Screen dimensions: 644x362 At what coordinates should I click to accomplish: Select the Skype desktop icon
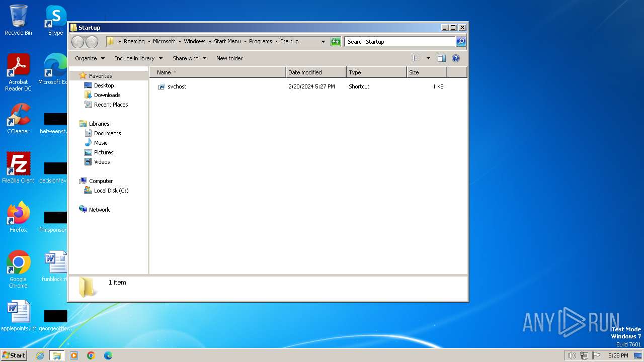55,20
